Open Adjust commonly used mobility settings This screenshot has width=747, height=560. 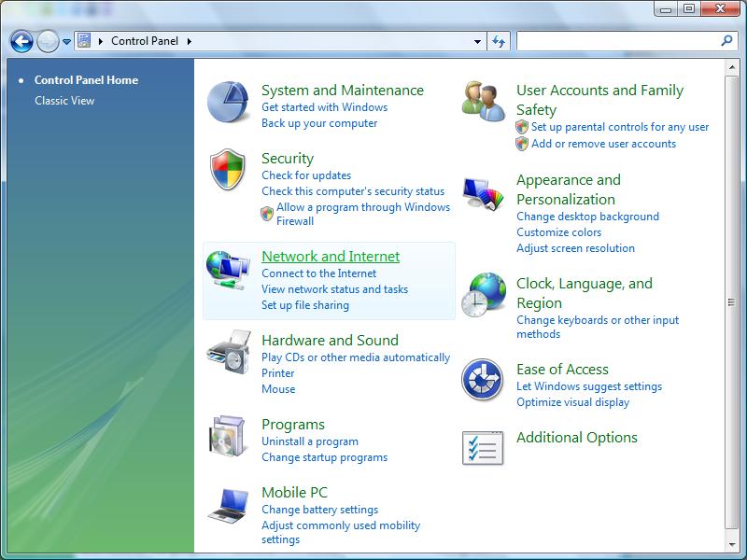pyautogui.click(x=341, y=532)
